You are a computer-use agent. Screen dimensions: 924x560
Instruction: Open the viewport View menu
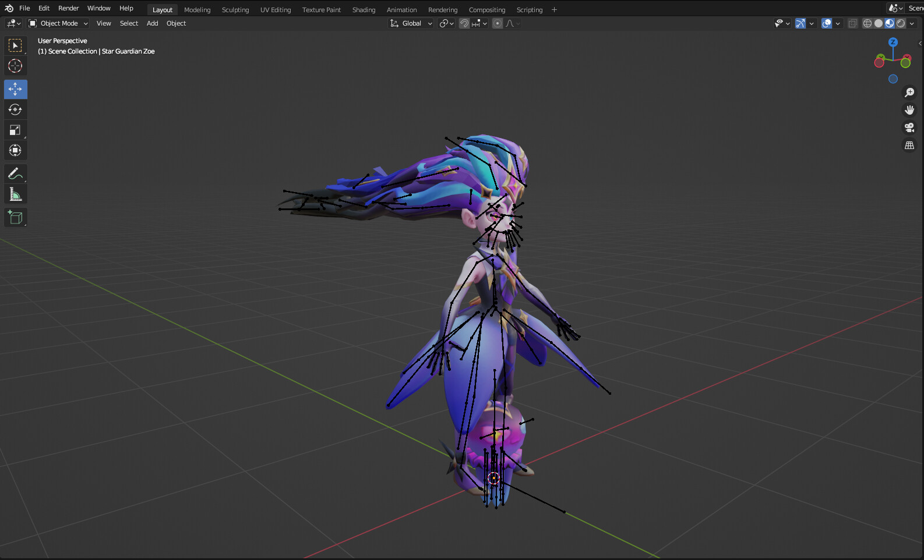pyautogui.click(x=104, y=23)
